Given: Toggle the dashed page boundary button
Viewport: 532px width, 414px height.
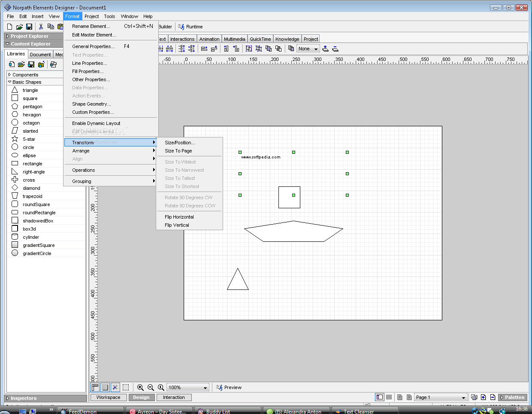Looking at the screenshot, I should [126, 387].
